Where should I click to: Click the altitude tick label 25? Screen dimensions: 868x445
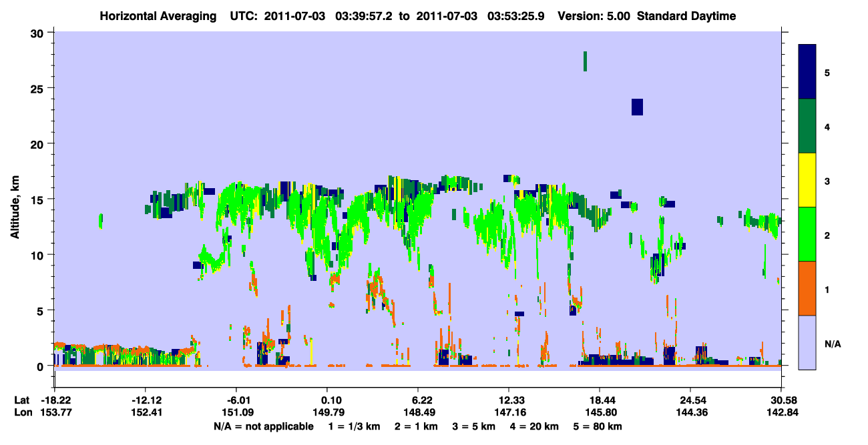pyautogui.click(x=39, y=89)
